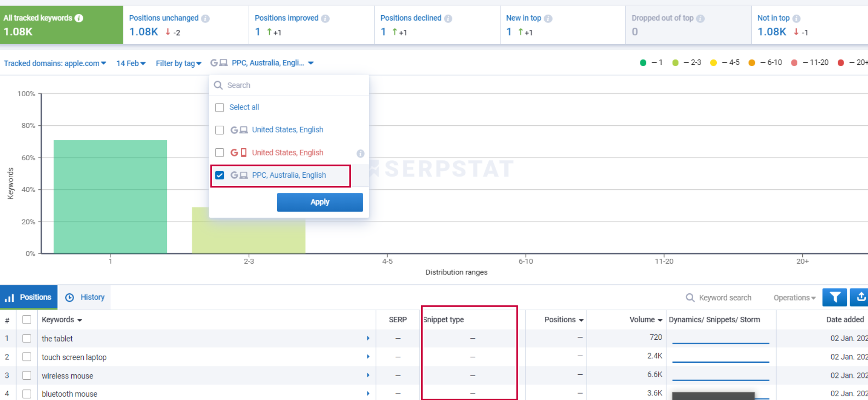This screenshot has height=400, width=868.
Task: Click the Date added column header
Action: click(x=845, y=319)
